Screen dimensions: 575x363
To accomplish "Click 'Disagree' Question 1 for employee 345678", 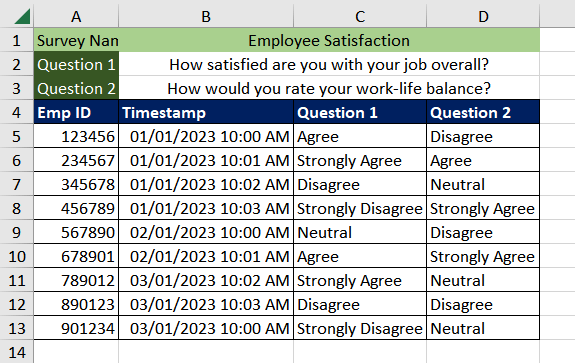I will (360, 184).
